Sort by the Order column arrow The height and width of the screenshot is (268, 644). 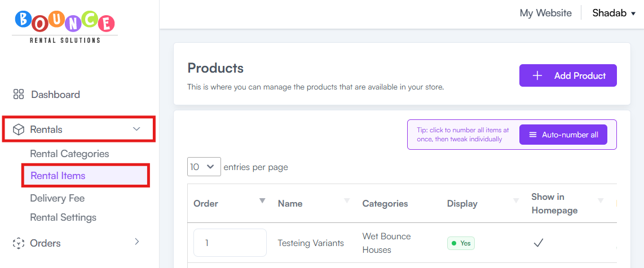(x=262, y=200)
